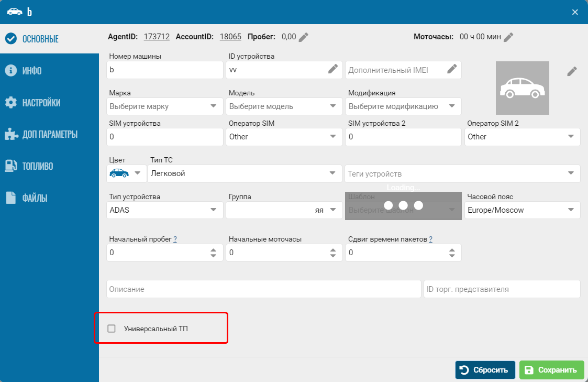This screenshot has width=588, height=382.
Task: Click the document icon for Файлы
Action: coord(11,198)
